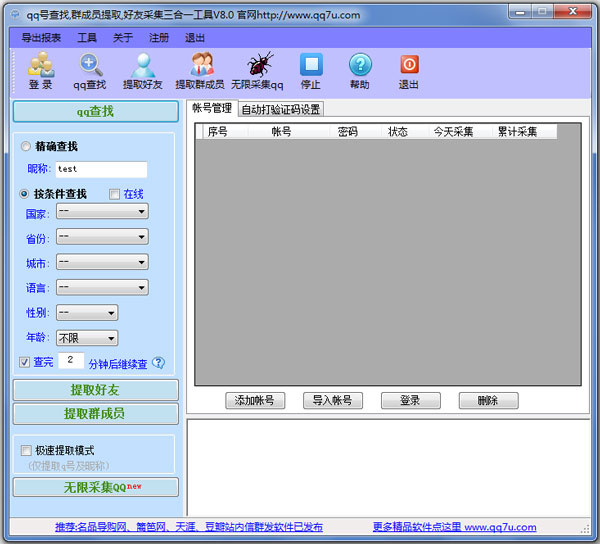Select the 精确查找 radio button
This screenshot has height=544, width=600.
(x=26, y=146)
